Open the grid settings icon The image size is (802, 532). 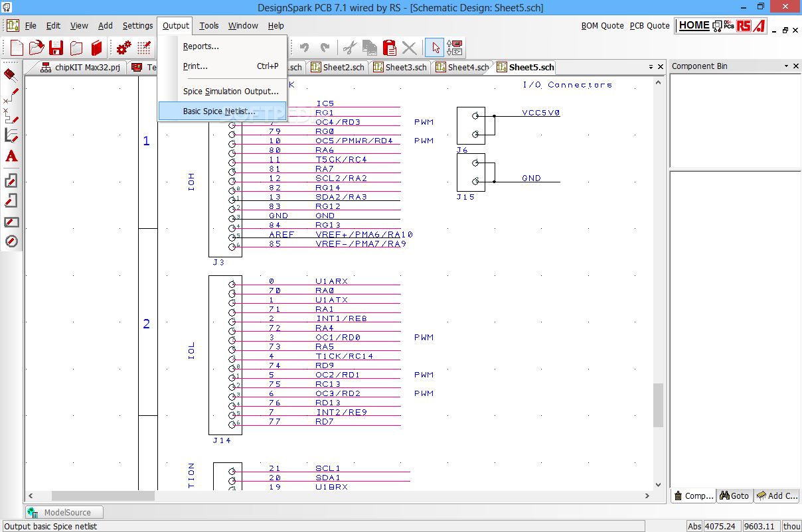[x=144, y=48]
